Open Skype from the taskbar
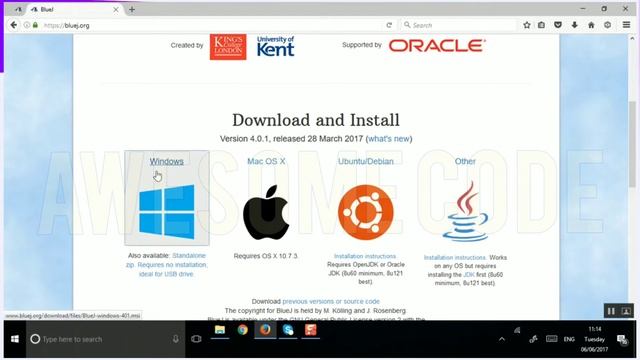Screen dimensions: 640x360 [x=288, y=330]
